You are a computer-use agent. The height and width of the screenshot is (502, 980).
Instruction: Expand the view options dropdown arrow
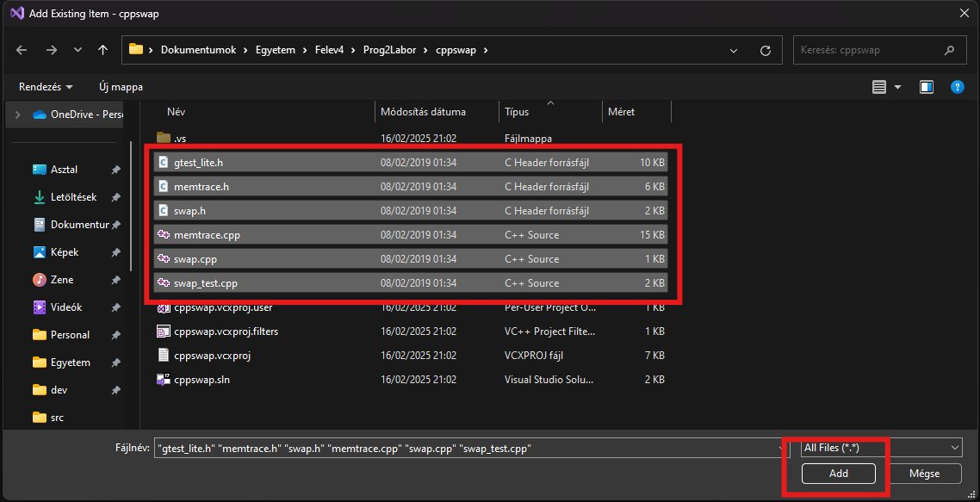(897, 87)
